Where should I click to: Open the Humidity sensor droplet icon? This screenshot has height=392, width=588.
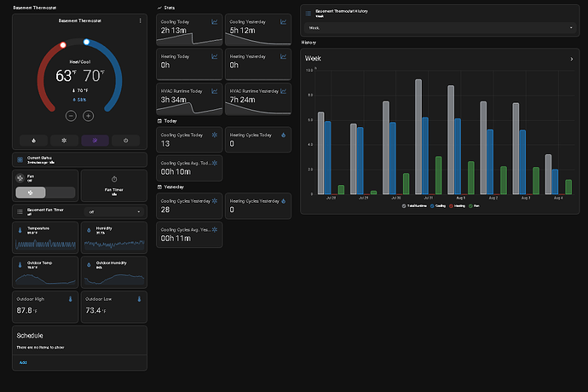pyautogui.click(x=89, y=230)
